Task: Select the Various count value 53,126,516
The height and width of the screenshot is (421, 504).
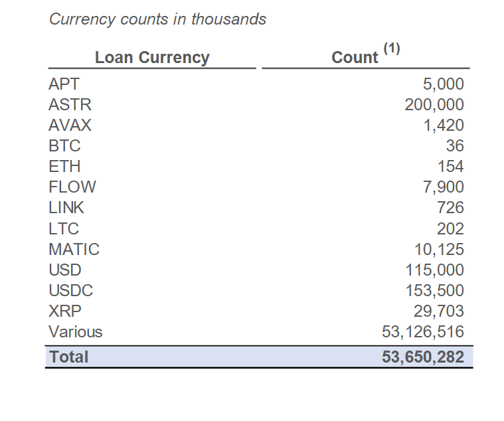Action: (423, 332)
